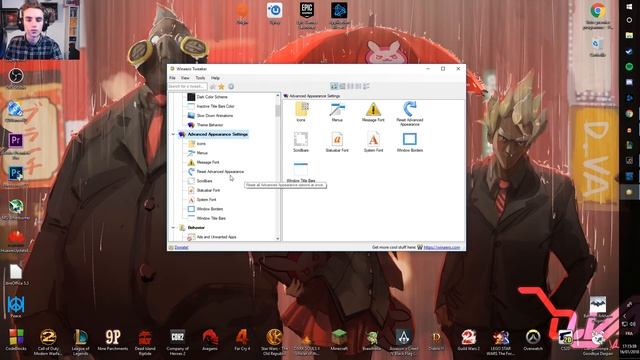Screen dimensions: 640x360
Task: Open Overwatch desktop icon
Action: click(x=533, y=340)
